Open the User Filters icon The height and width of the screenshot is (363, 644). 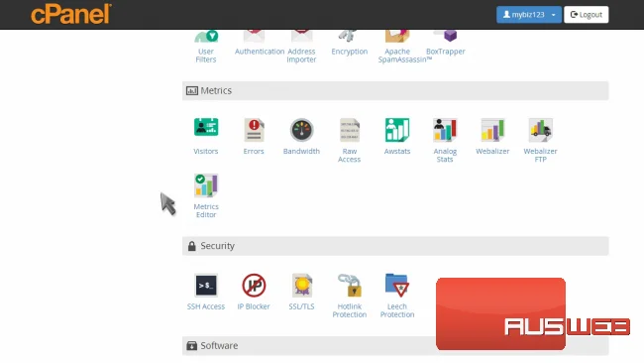click(206, 36)
